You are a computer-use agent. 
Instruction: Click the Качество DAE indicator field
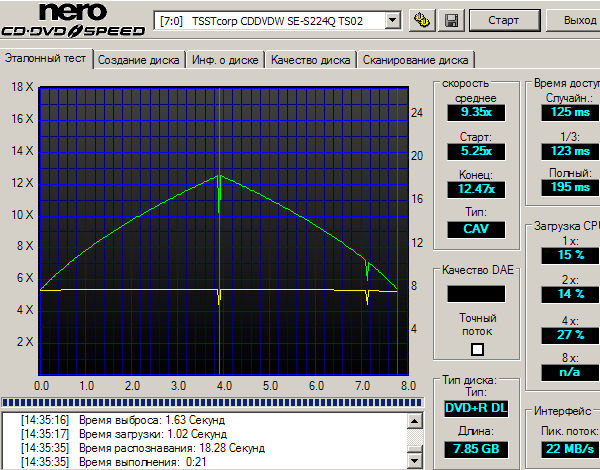[476, 294]
